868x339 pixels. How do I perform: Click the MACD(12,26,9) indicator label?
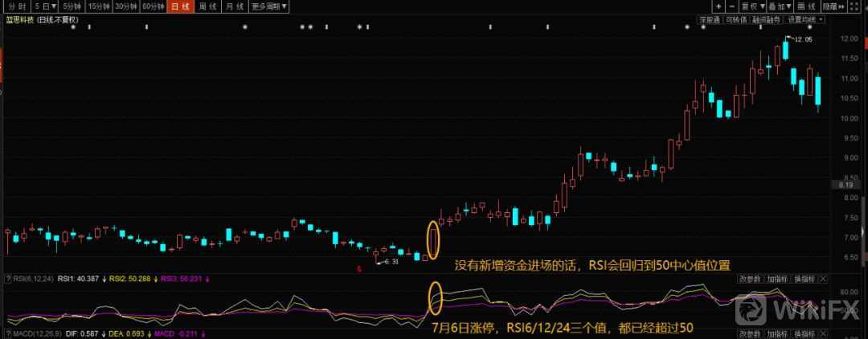[36, 333]
